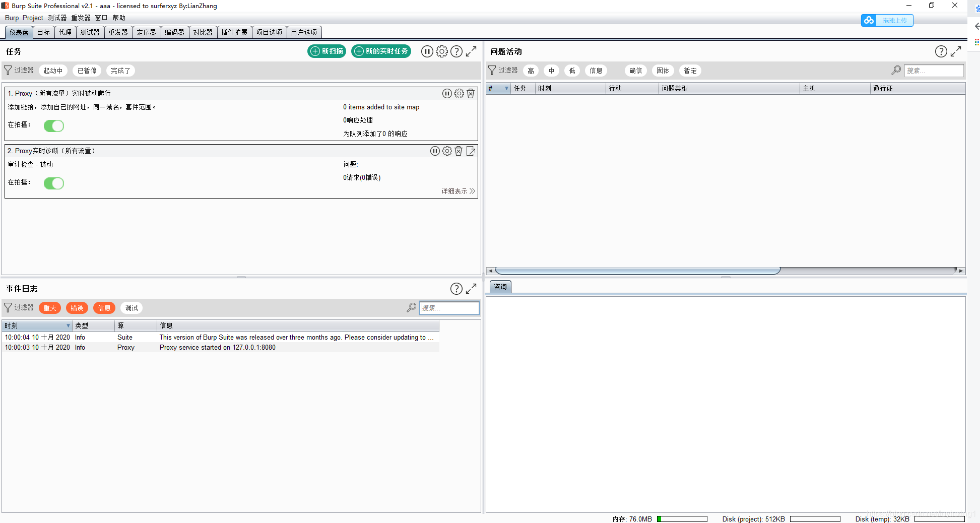Pause all tasks in Tasks panel header
Viewport: 980px width, 523px height.
427,51
